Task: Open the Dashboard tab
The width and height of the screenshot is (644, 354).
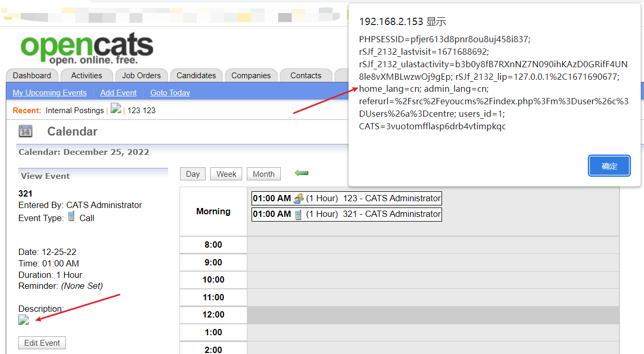Action: point(32,76)
